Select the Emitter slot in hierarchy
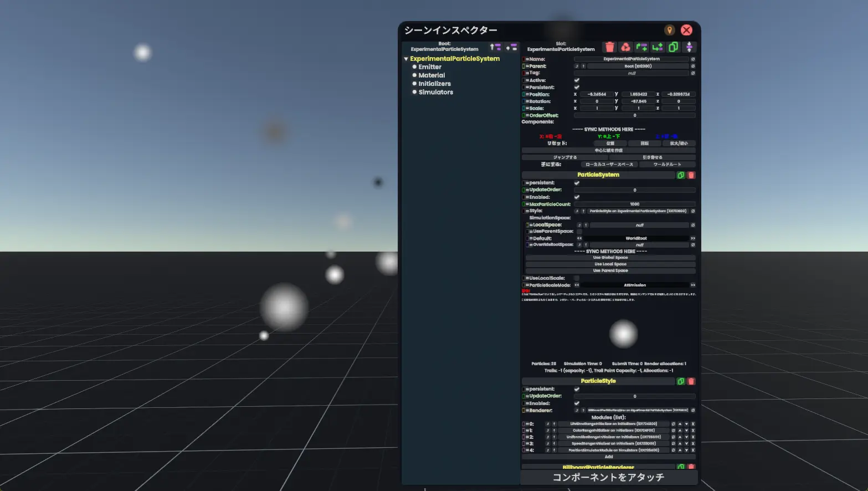Image resolution: width=868 pixels, height=491 pixels. click(x=430, y=67)
